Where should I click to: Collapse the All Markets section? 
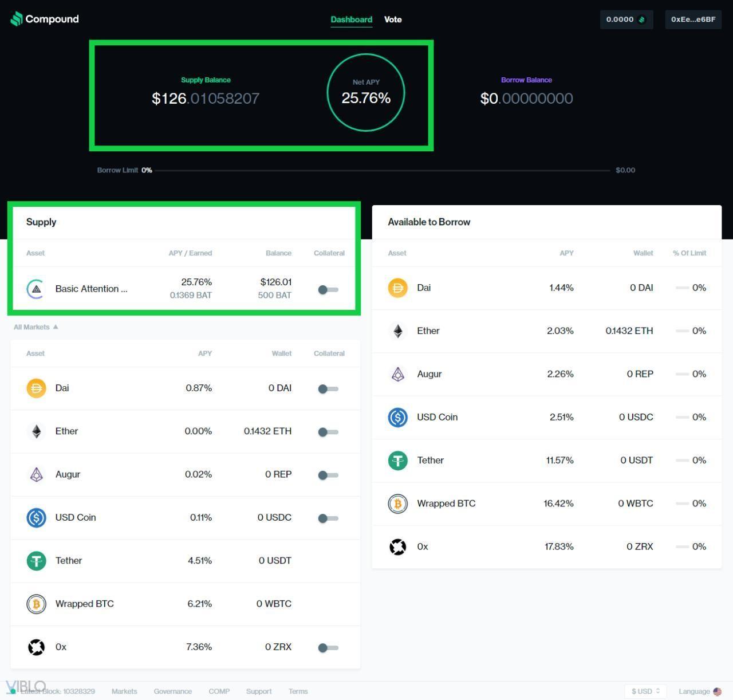[x=36, y=327]
